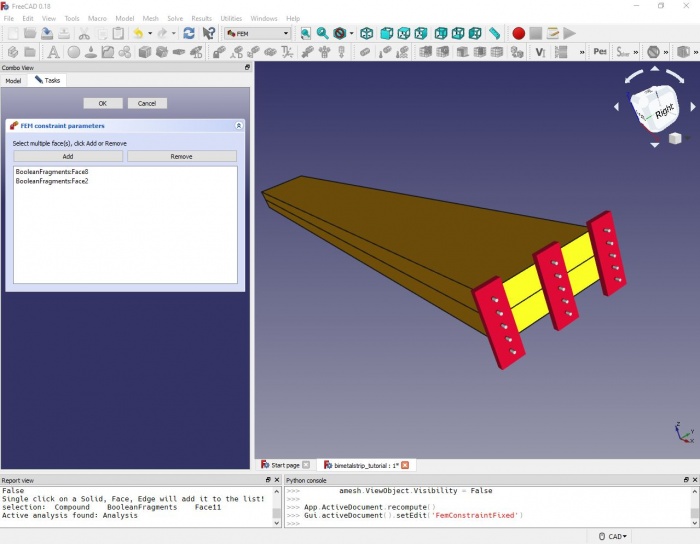The height and width of the screenshot is (544, 700).
Task: Open the FEM workbench selector dropdown
Action: [x=258, y=33]
